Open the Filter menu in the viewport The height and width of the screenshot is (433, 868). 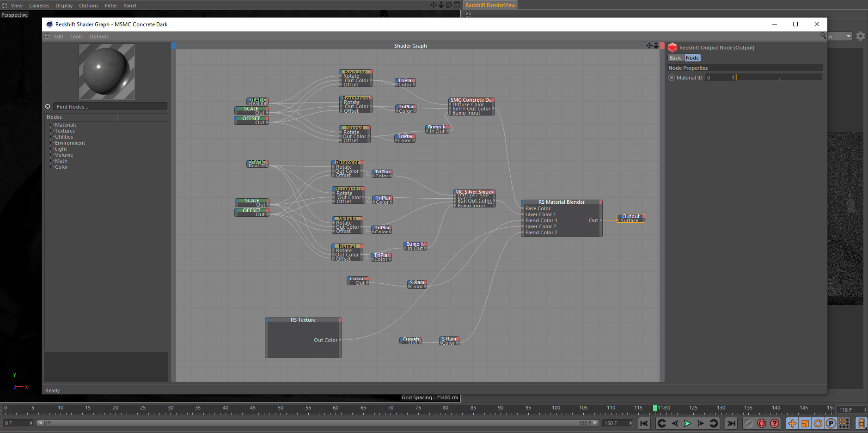(111, 6)
